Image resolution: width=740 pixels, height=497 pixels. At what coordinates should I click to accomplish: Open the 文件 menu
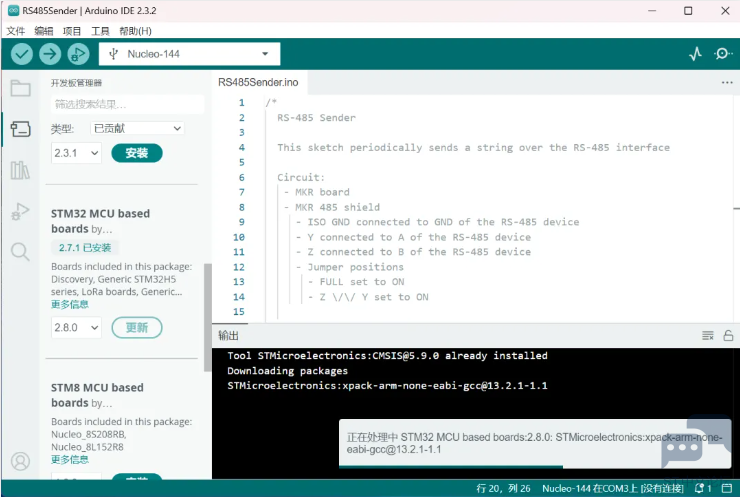click(x=16, y=31)
